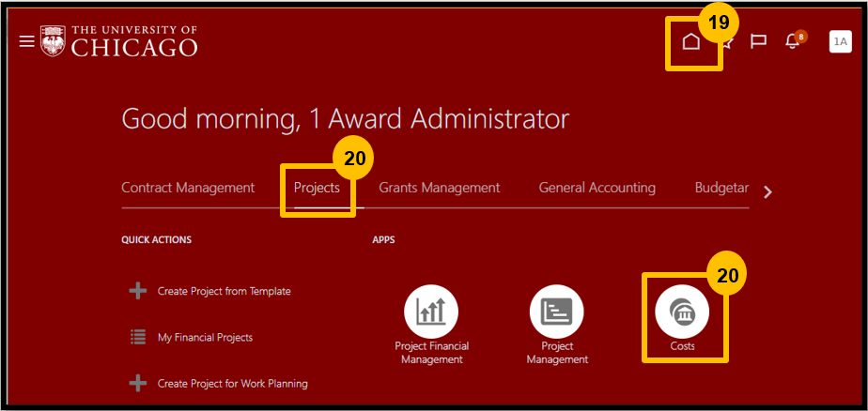The width and height of the screenshot is (868, 411).
Task: Open the hamburger navigation menu
Action: 26,41
